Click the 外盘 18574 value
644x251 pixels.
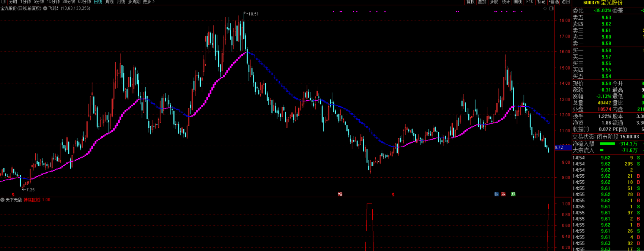point(604,109)
